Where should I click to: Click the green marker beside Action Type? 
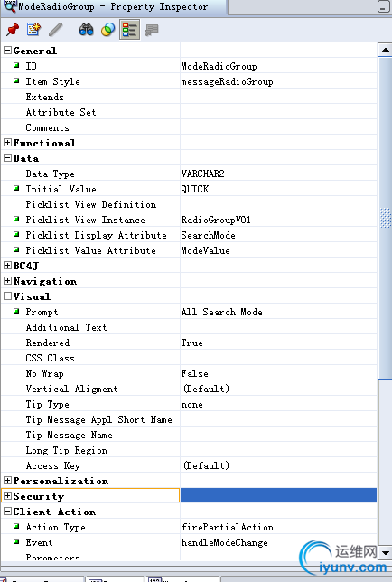pos(16,526)
